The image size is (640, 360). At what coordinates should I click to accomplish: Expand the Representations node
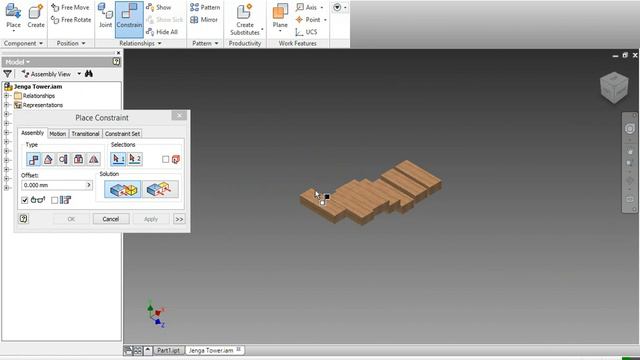7,105
